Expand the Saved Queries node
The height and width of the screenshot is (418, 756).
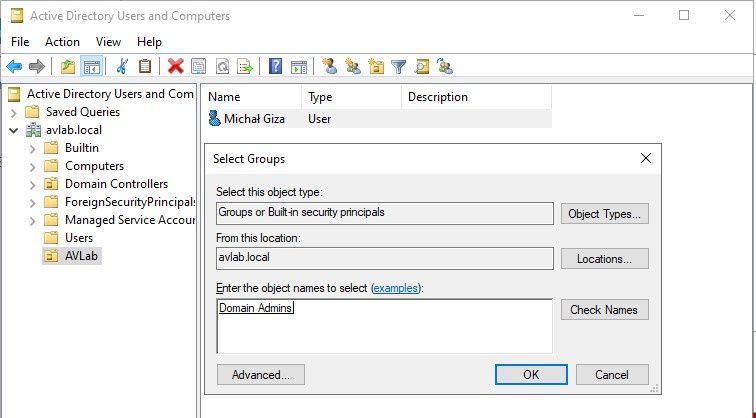tap(14, 113)
